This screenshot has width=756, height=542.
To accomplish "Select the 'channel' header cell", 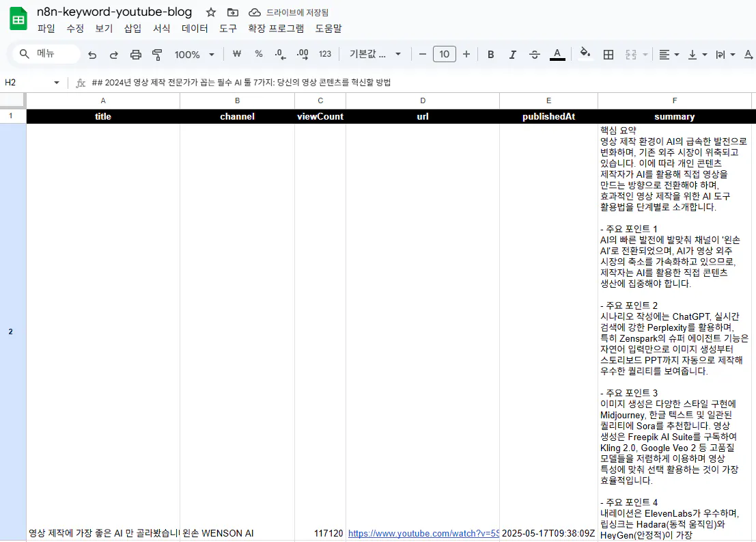I will (x=237, y=116).
